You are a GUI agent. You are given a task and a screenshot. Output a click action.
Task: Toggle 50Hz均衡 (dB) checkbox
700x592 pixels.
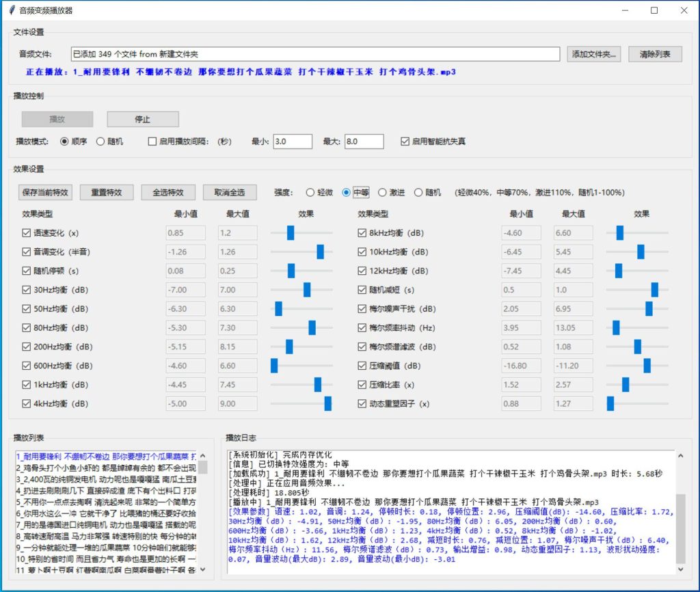tap(27, 309)
